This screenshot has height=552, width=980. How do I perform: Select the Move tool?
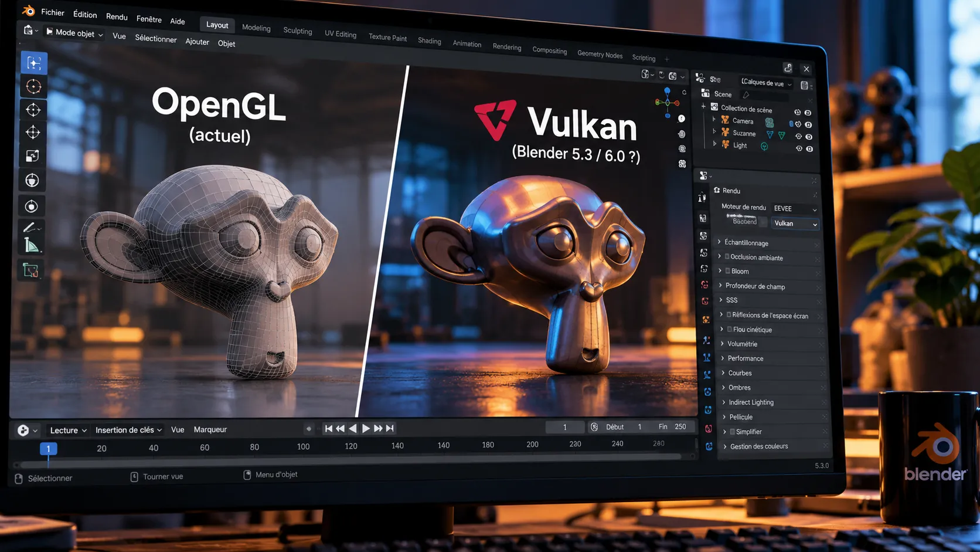click(x=33, y=110)
